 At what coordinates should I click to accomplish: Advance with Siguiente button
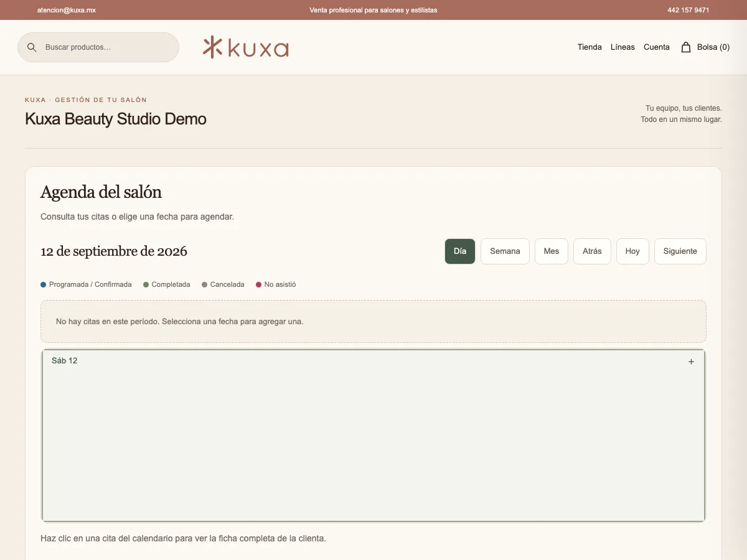(x=680, y=251)
